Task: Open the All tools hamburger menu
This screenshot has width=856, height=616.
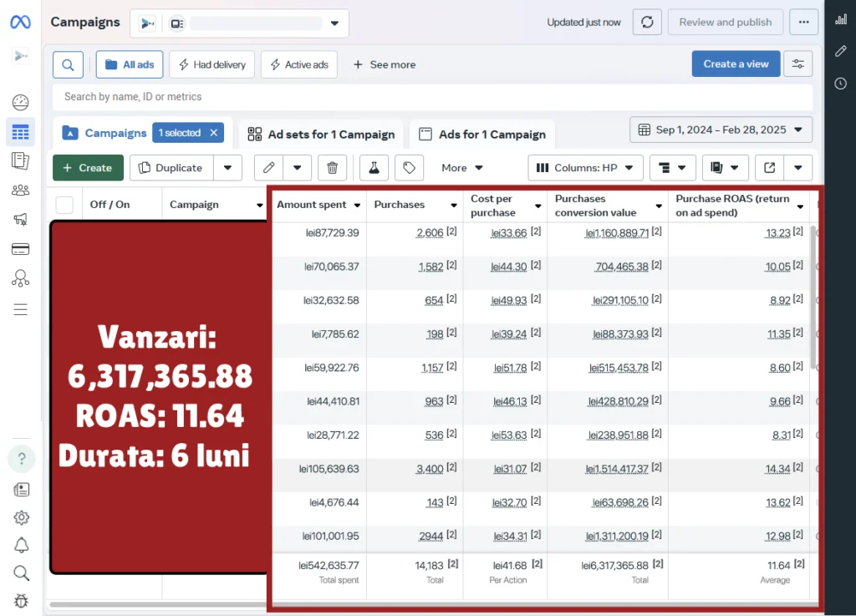Action: [x=20, y=310]
